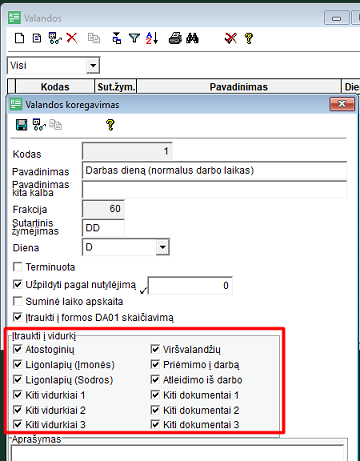Toggle Kiti vidurkiai 3 checkbox
This screenshot has width=360, height=461.
pyautogui.click(x=17, y=424)
